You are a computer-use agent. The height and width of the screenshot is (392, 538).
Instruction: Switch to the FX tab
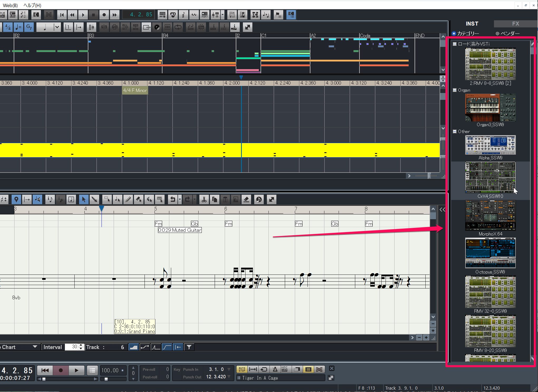click(x=515, y=24)
